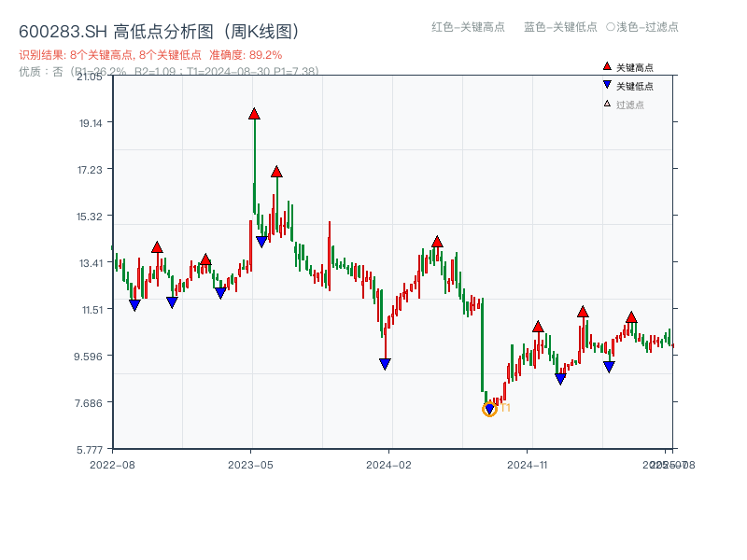Click the red high-point marker after 2024-02
Image resolution: width=747 pixels, height=560 pixels.
437,242
